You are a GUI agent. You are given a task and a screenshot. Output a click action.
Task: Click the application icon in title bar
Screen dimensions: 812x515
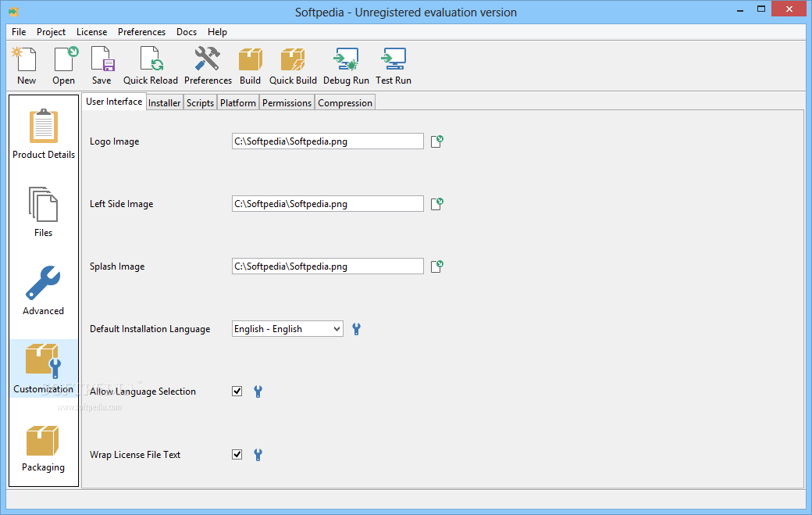(13, 12)
